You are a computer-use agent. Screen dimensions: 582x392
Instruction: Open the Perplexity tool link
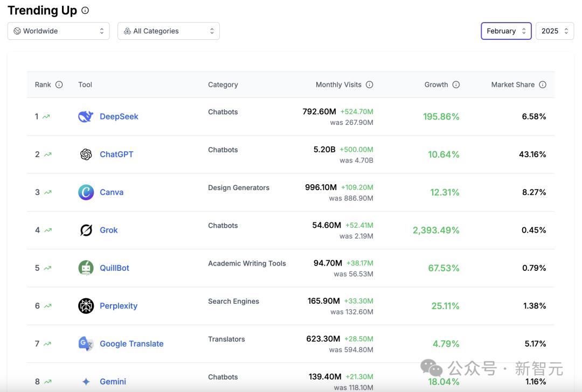coord(119,306)
